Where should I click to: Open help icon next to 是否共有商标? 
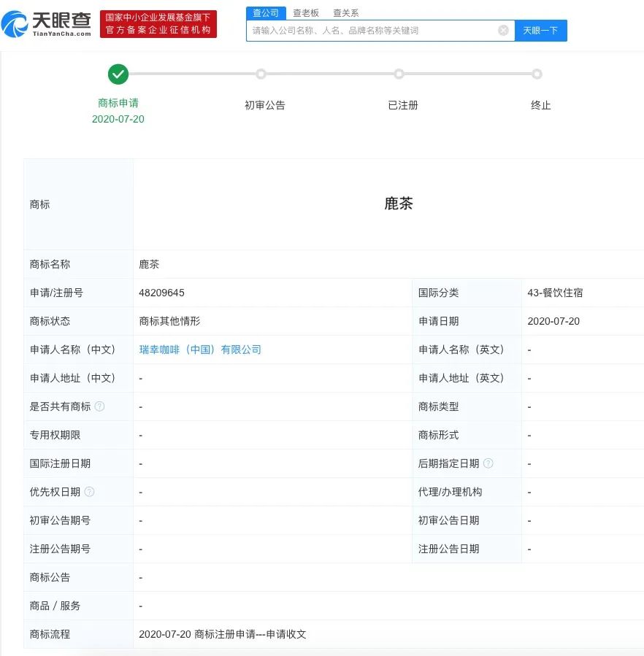99,406
